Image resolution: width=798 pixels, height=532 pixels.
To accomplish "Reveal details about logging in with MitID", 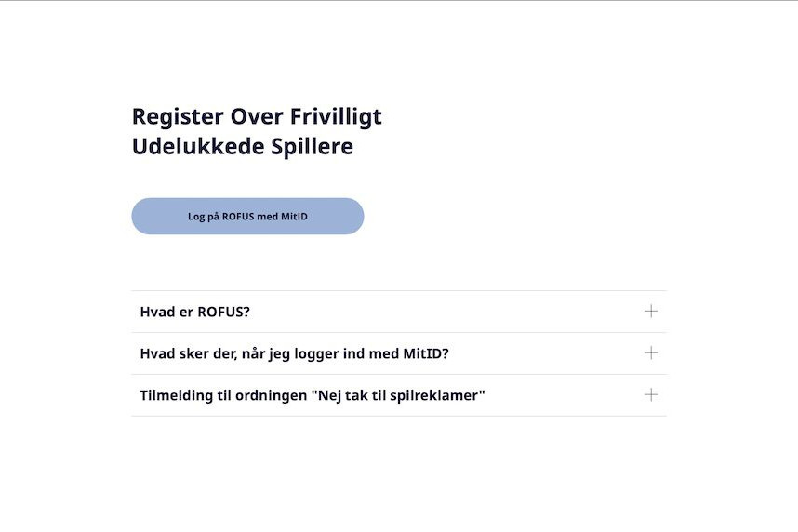I will point(398,353).
